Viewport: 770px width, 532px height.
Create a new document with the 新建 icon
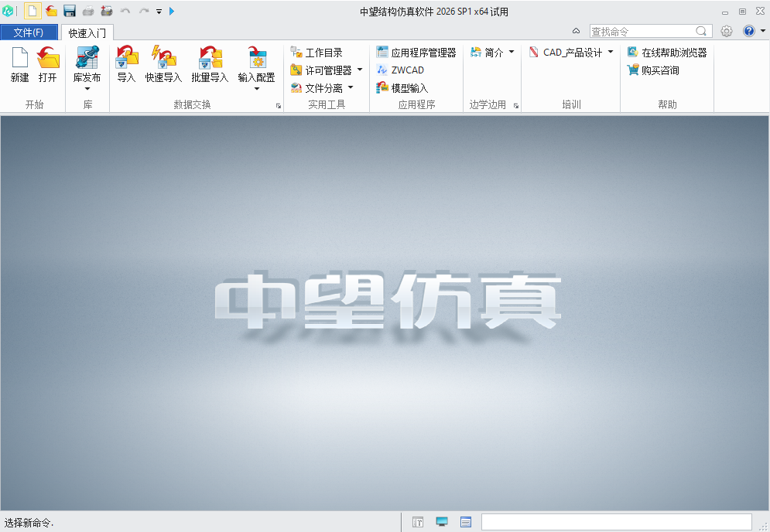(19, 66)
